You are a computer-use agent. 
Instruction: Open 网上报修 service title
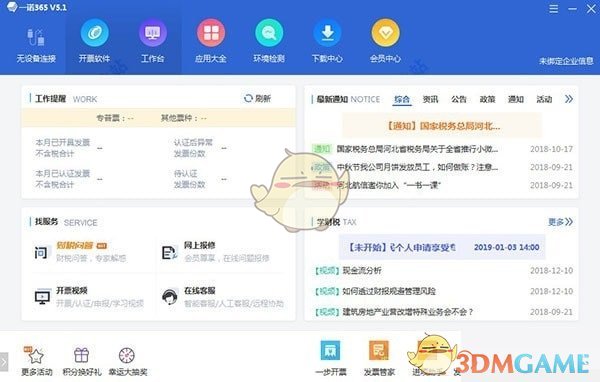(x=200, y=245)
